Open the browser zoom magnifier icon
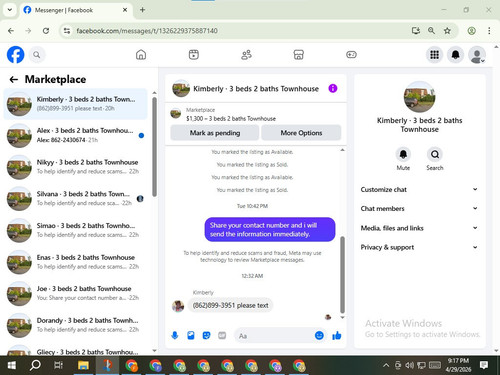Image resolution: width=500 pixels, height=375 pixels. [431, 31]
